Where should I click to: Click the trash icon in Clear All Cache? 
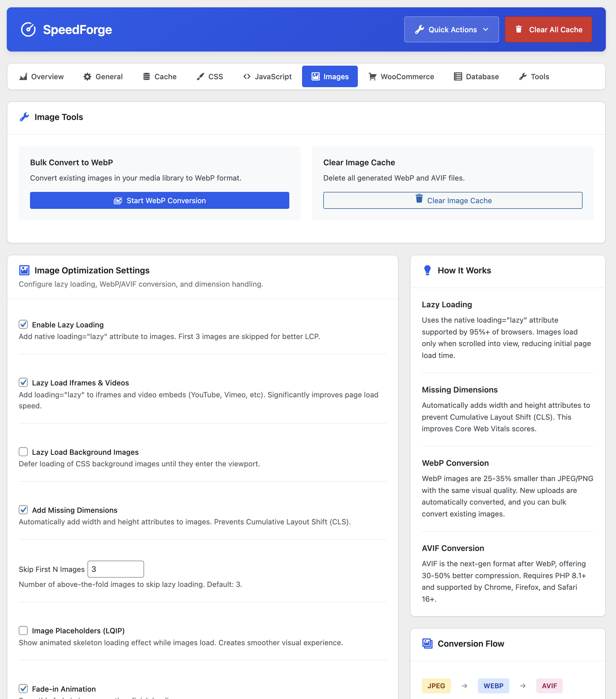tap(519, 29)
